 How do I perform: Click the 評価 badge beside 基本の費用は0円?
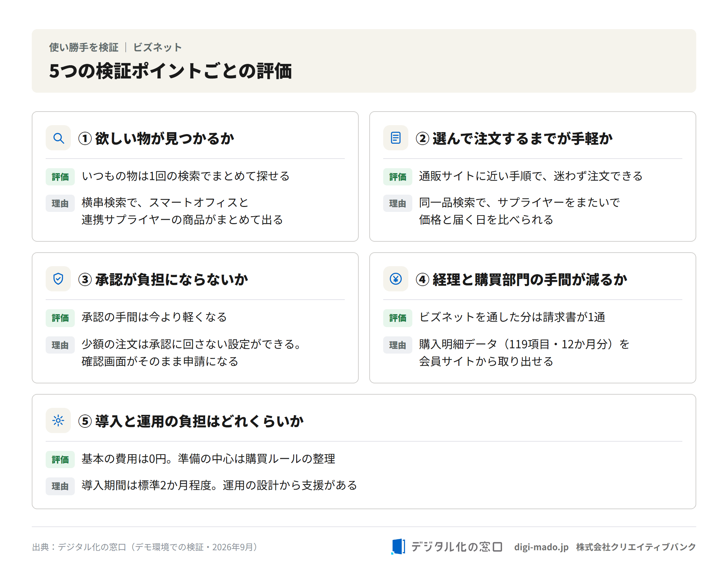coord(60,459)
